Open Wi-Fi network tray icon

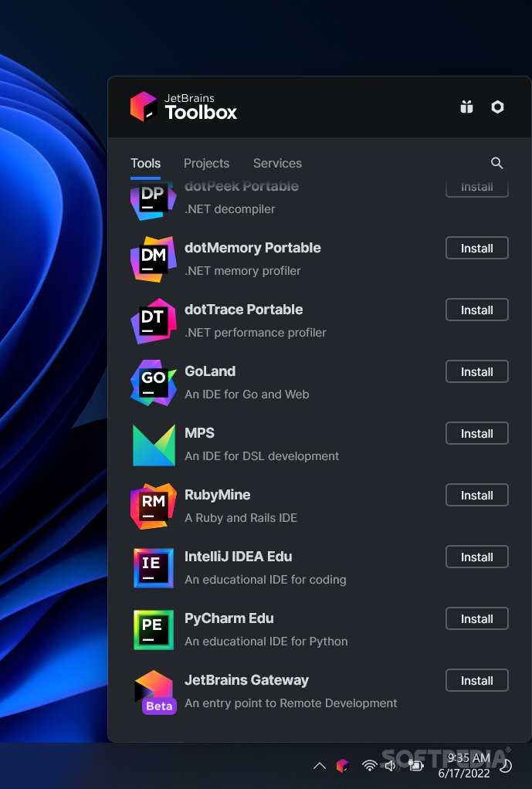[369, 766]
